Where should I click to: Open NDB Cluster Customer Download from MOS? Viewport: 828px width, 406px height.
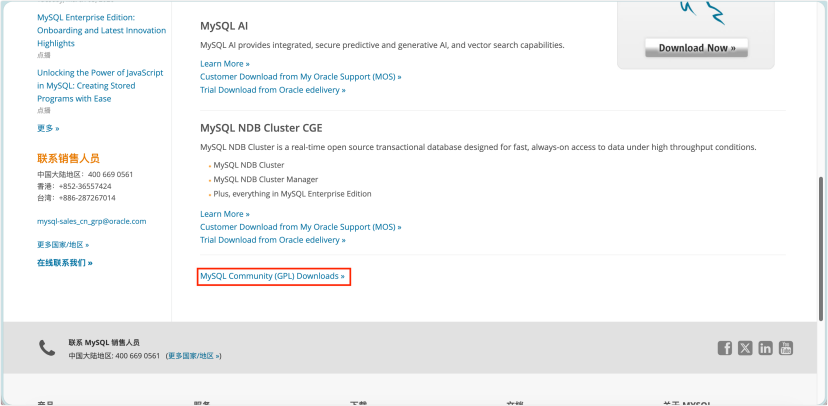click(x=300, y=227)
